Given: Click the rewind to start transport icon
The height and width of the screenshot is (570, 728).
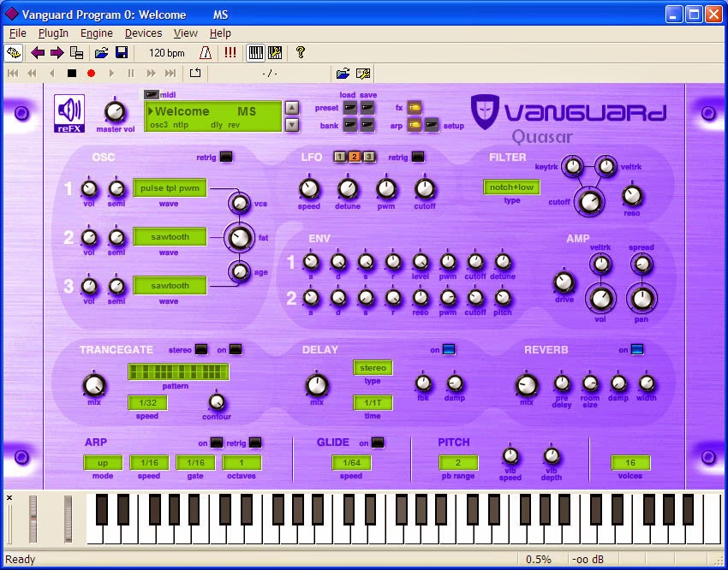Looking at the screenshot, I should point(13,74).
